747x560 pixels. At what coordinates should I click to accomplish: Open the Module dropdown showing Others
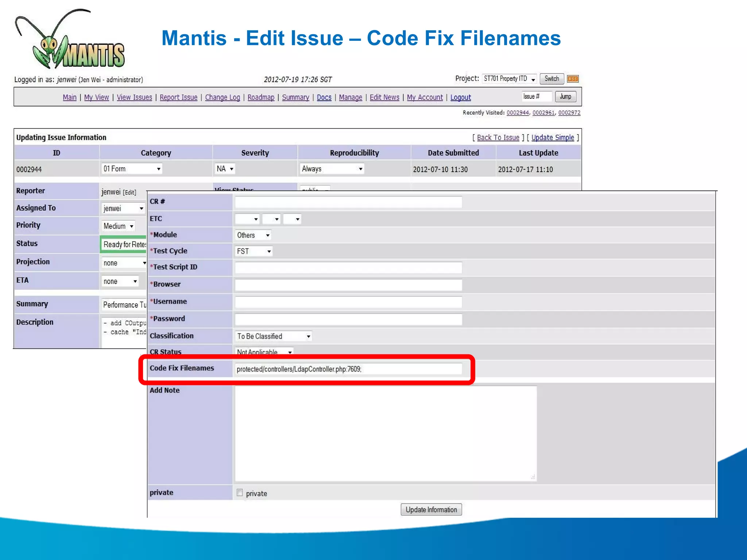point(253,236)
